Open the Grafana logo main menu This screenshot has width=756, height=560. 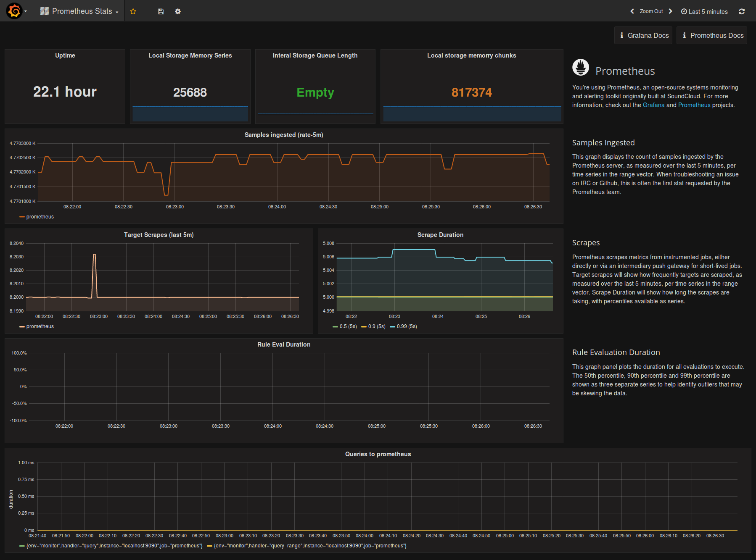pos(15,11)
